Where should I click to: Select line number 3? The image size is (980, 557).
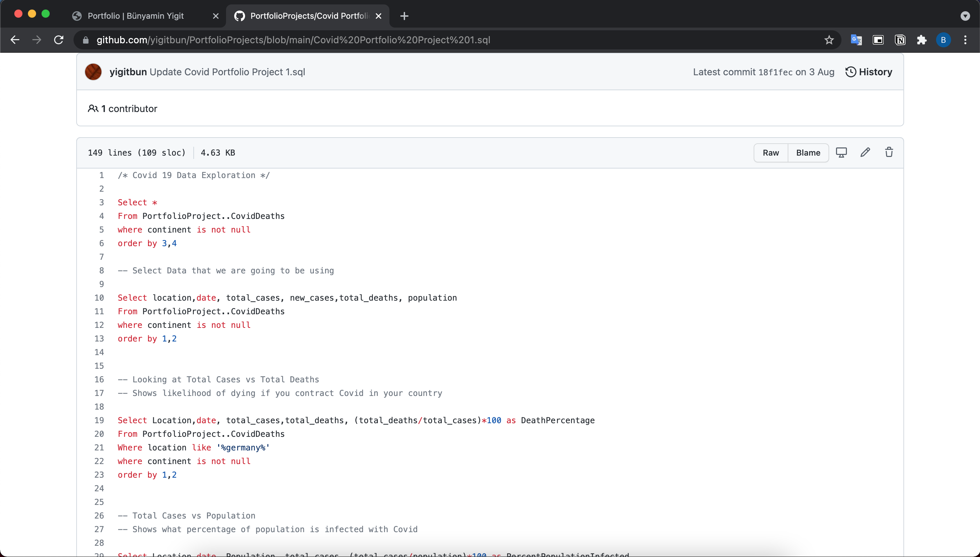(x=102, y=202)
